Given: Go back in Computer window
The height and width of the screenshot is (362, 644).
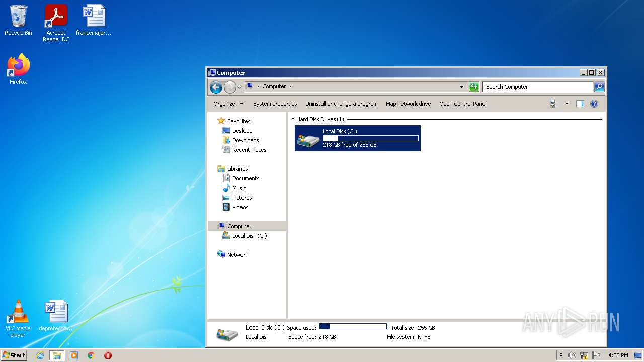Looking at the screenshot, I should 216,87.
